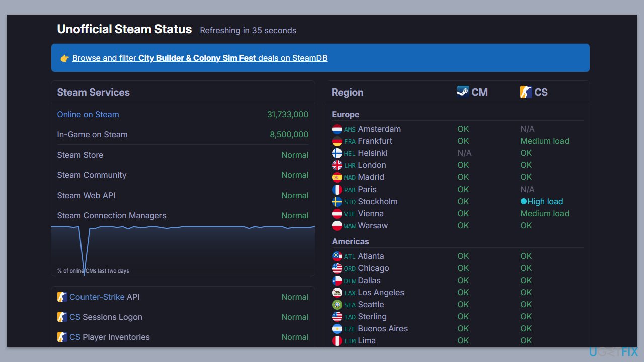Click the Frankfurt Medium load status
This screenshot has width=644, height=362.
coord(544,141)
